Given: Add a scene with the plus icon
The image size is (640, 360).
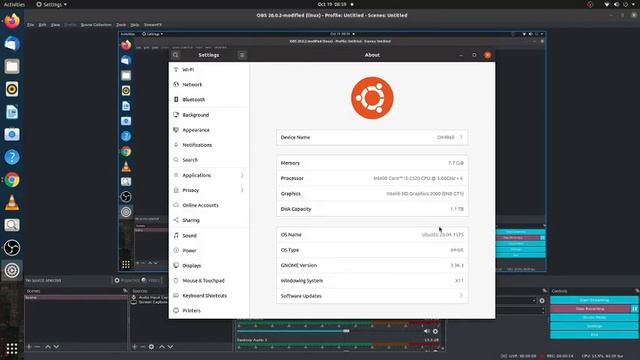Looking at the screenshot, I should click(29, 347).
